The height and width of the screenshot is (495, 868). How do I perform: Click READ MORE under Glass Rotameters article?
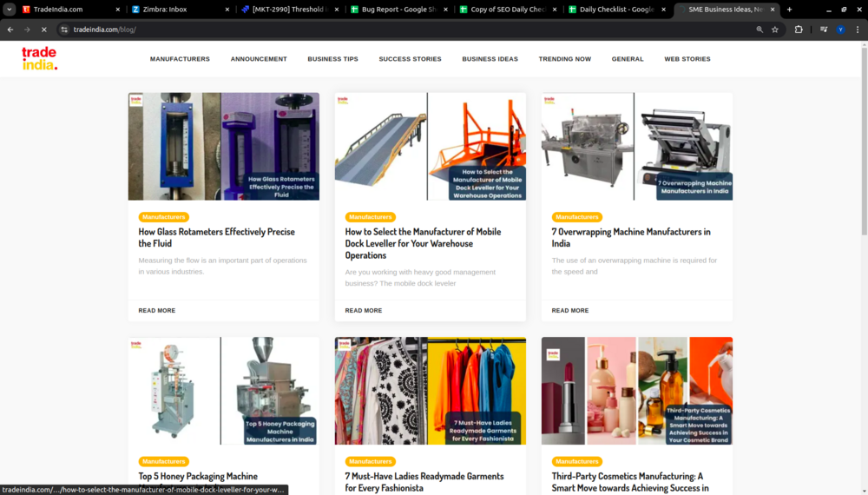[x=156, y=311]
